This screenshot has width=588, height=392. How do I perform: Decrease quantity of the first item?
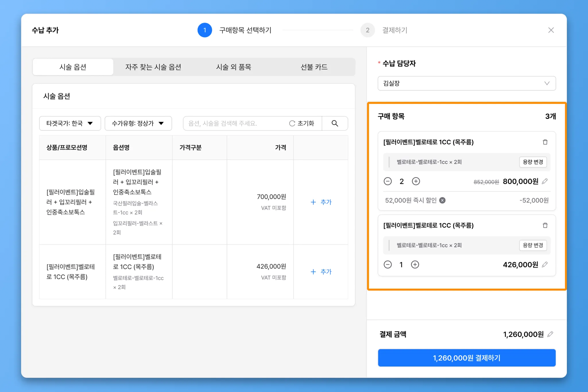click(x=388, y=181)
